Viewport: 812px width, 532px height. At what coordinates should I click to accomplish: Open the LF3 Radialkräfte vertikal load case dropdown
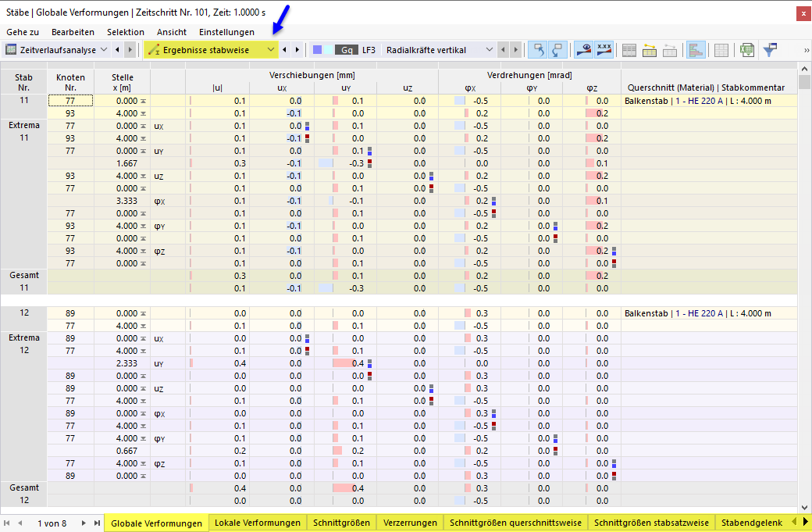click(x=490, y=50)
